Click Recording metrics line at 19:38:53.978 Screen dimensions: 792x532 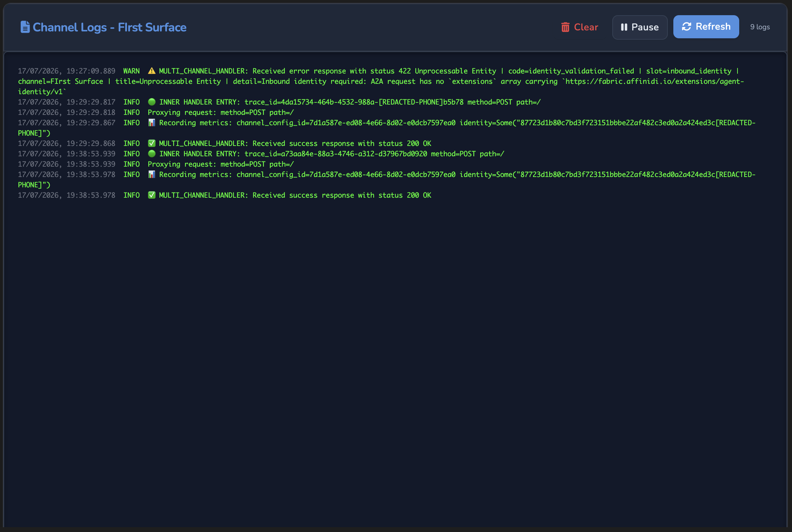387,180
